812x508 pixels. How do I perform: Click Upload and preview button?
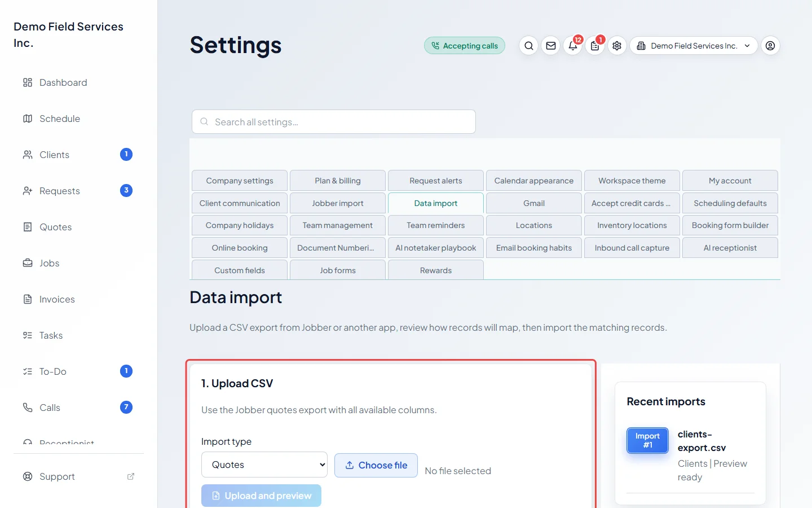(262, 496)
